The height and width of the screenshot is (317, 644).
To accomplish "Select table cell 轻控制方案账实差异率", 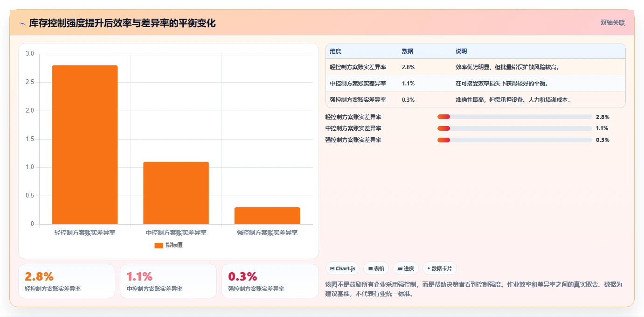I will point(358,67).
